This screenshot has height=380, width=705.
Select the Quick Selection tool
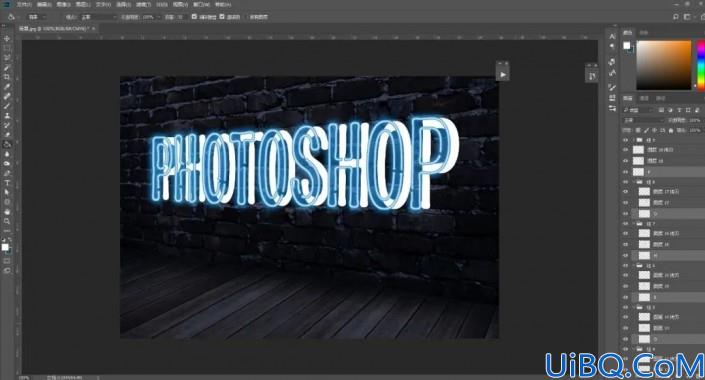(7, 67)
